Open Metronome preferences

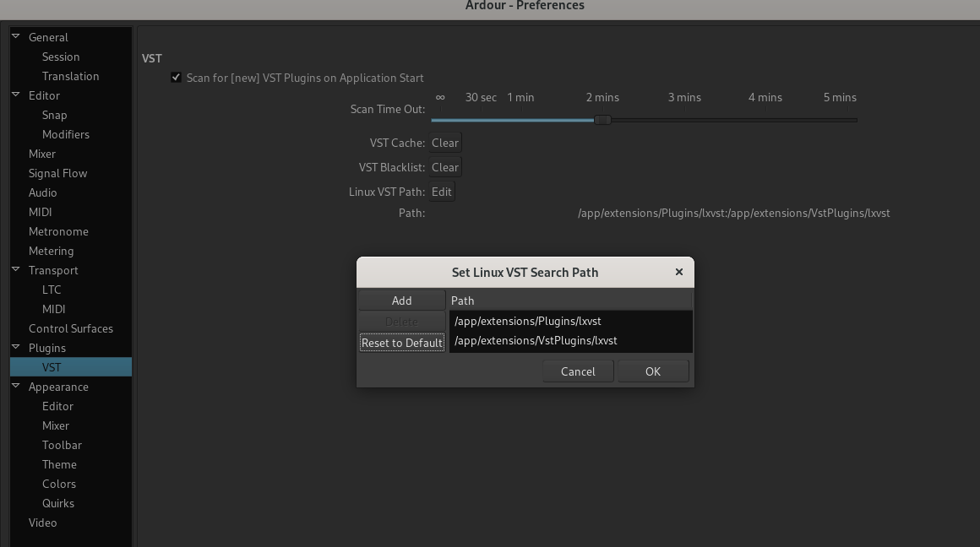[58, 231]
